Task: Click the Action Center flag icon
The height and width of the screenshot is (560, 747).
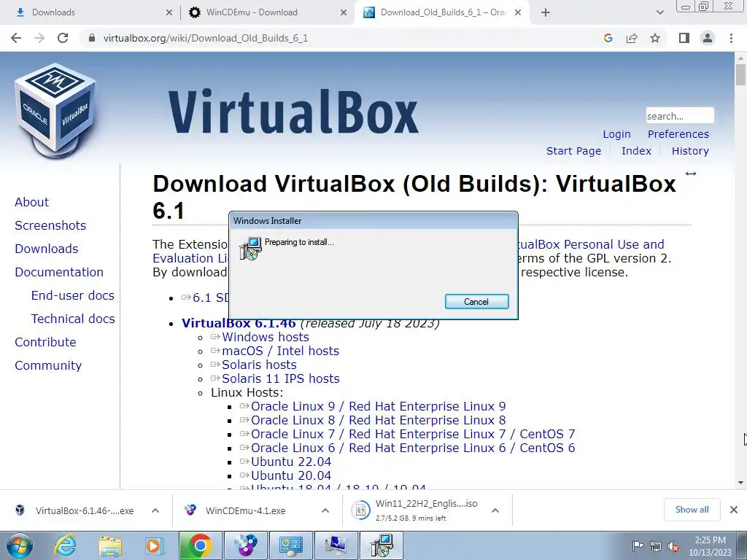Action: tap(638, 545)
